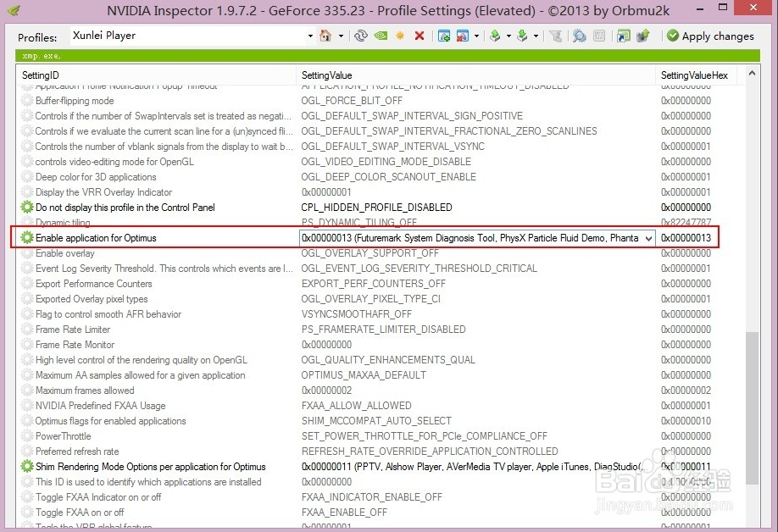Open remove-application dropdown arrow
The width and height of the screenshot is (778, 532).
477,36
